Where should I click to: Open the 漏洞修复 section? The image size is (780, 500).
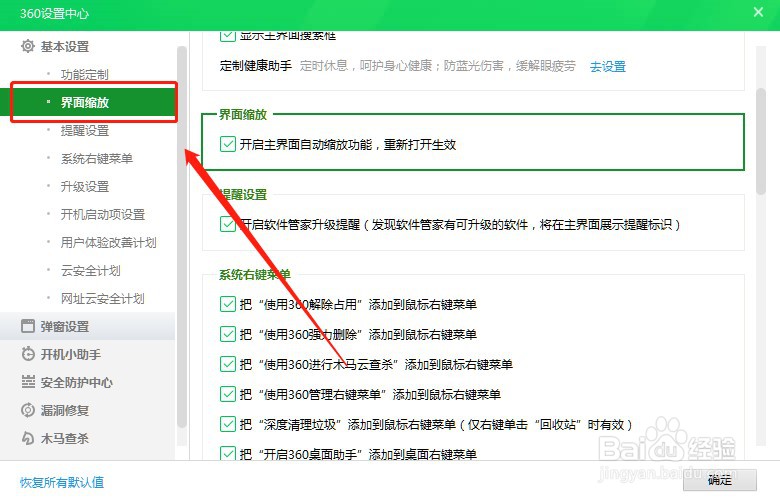pos(65,410)
